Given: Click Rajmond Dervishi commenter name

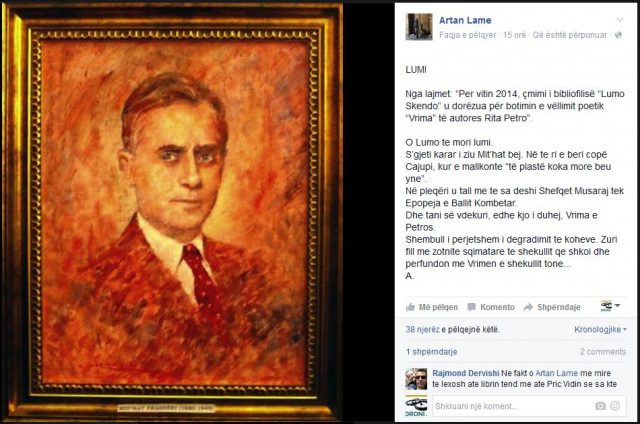Looking at the screenshot, I should 466,373.
